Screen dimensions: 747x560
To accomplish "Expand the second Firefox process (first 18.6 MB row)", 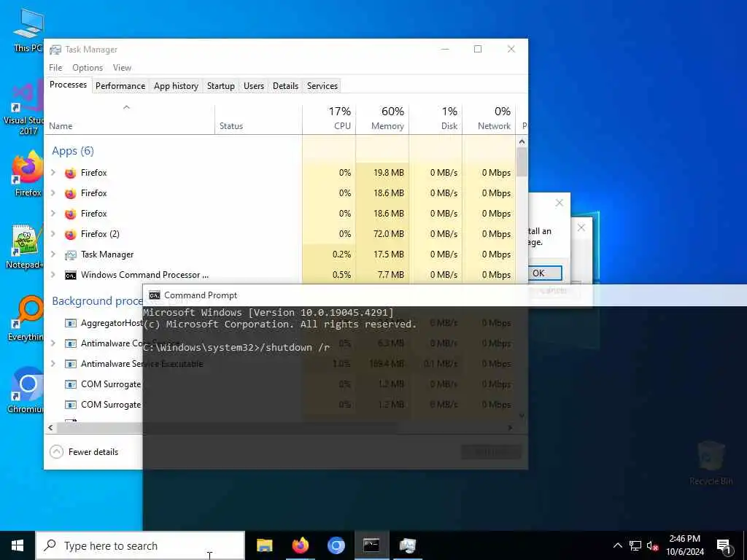I will [x=53, y=192].
